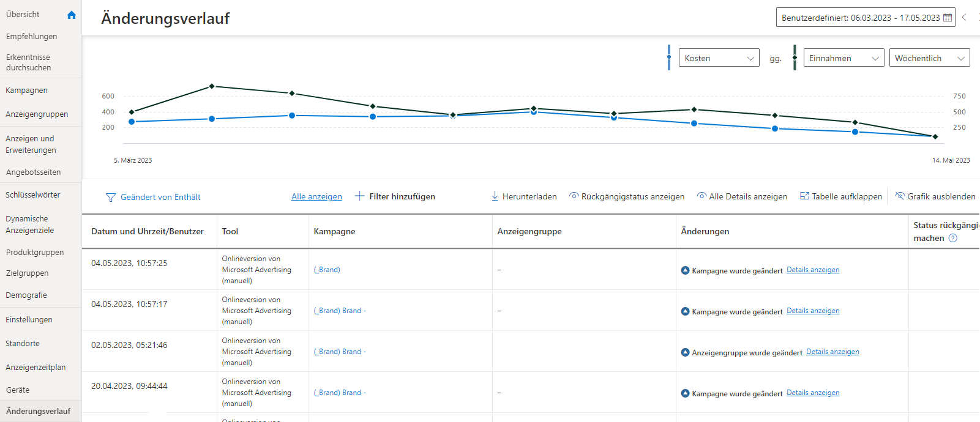Viewport: 980px width, 422px height.
Task: Click the Anzeigengruppe wurde geändert arrow icon
Action: coord(686,352)
